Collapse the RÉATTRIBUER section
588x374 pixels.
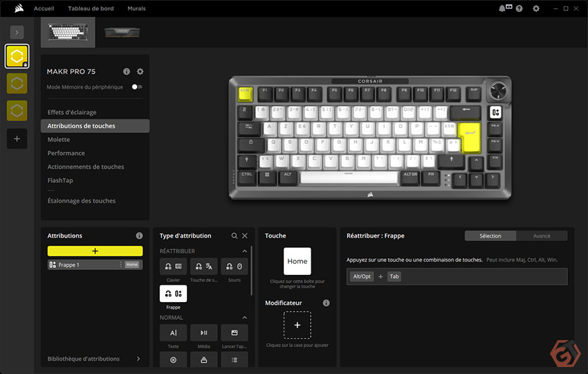click(x=244, y=251)
